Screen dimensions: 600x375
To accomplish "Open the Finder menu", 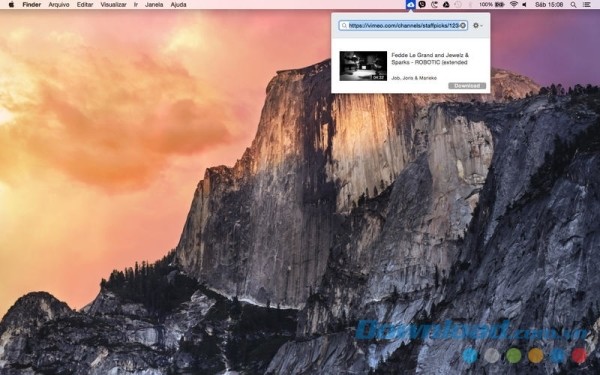I will click(x=32, y=5).
